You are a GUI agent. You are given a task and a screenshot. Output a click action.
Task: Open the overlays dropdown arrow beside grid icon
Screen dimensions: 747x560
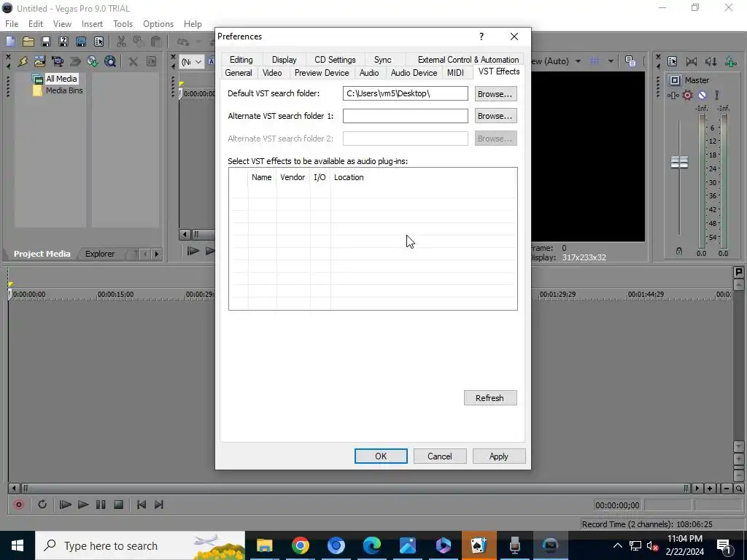pyautogui.click(x=611, y=61)
